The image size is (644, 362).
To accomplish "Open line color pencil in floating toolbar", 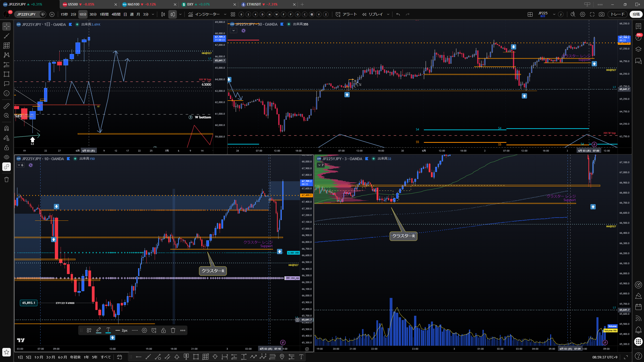I will [99, 330].
